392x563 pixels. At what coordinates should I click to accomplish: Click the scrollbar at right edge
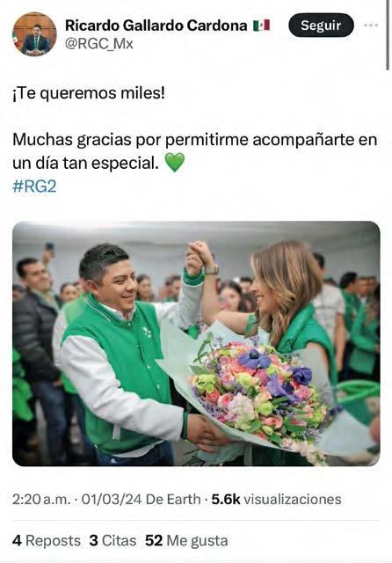click(x=388, y=35)
